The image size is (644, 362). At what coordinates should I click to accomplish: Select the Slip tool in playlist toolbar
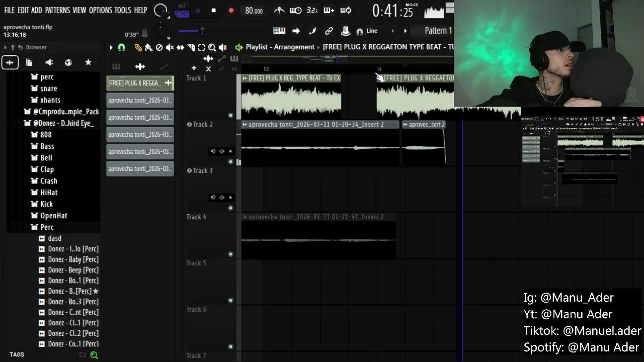180,47
